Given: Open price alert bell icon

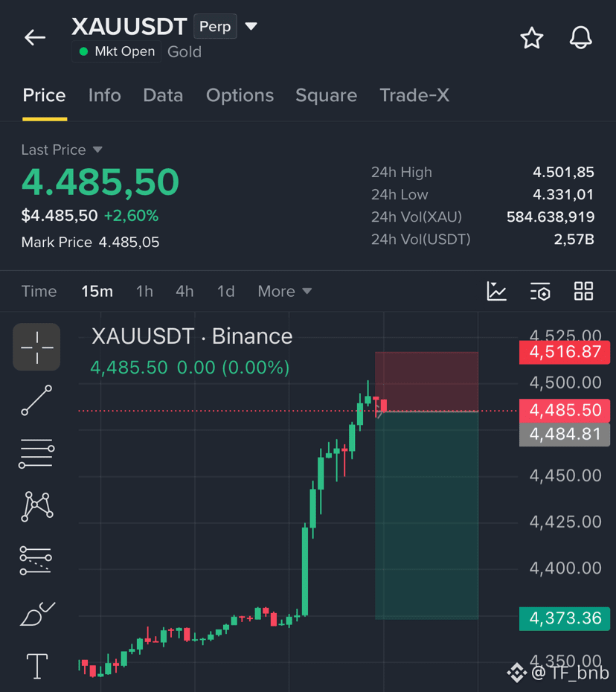Looking at the screenshot, I should [580, 38].
